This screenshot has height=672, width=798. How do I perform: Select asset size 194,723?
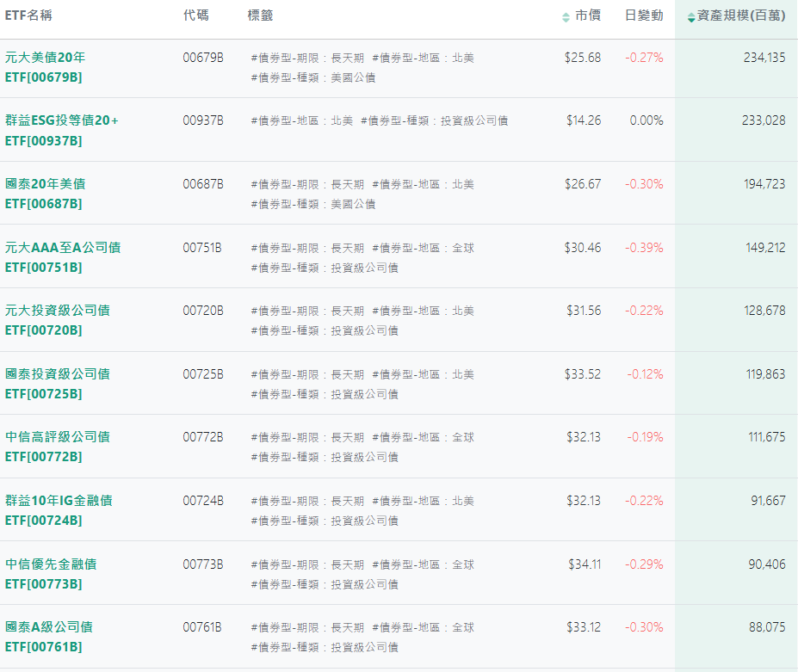coord(764,184)
